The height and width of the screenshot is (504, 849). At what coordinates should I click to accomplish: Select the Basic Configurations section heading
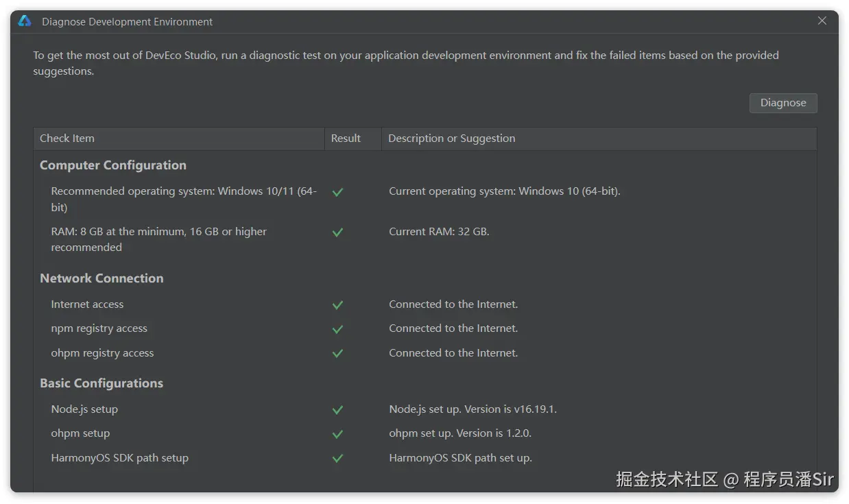[101, 383]
